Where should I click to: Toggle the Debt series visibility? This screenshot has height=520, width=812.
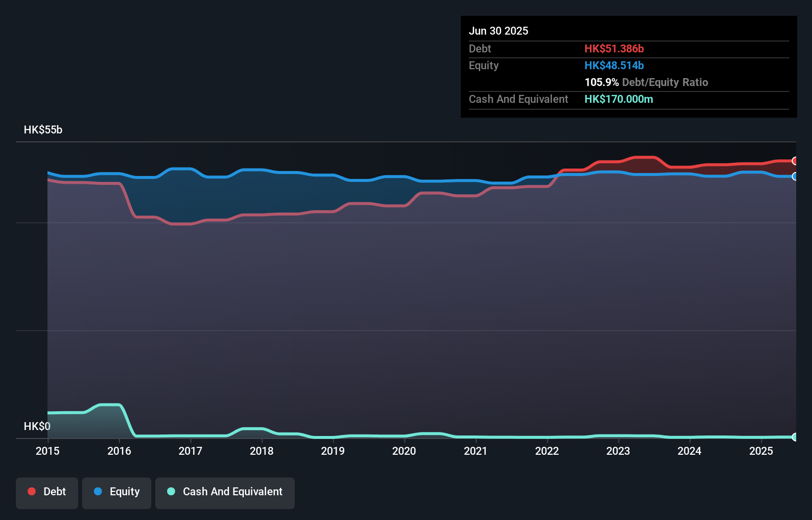click(x=46, y=492)
